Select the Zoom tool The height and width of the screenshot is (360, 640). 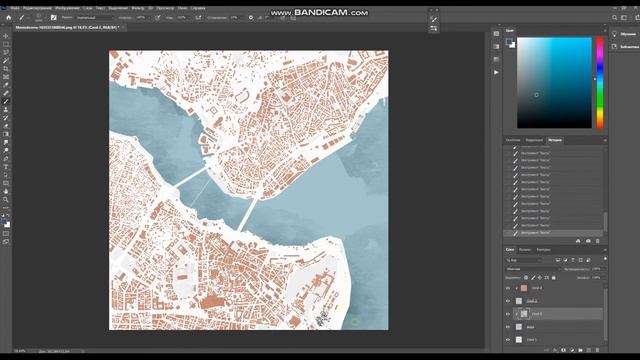6,200
